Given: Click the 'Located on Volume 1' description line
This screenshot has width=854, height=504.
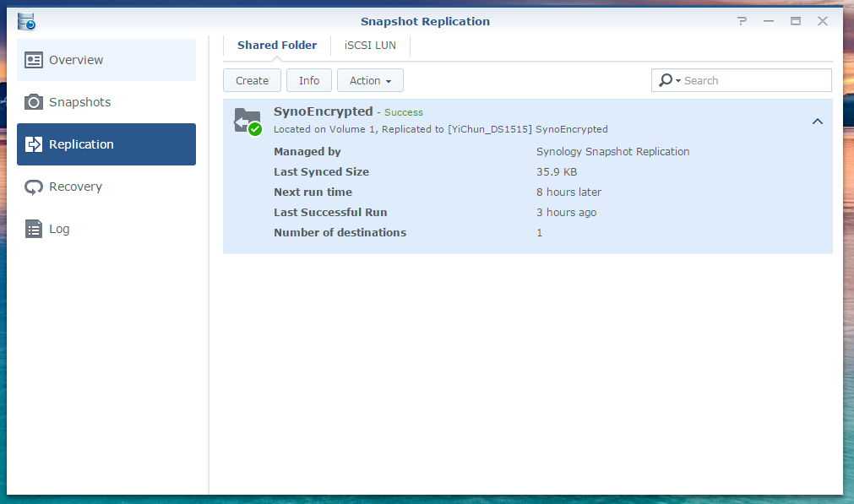Looking at the screenshot, I should click(441, 129).
